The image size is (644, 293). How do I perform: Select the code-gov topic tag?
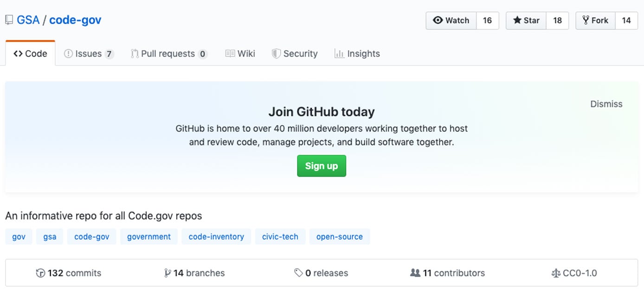[92, 236]
